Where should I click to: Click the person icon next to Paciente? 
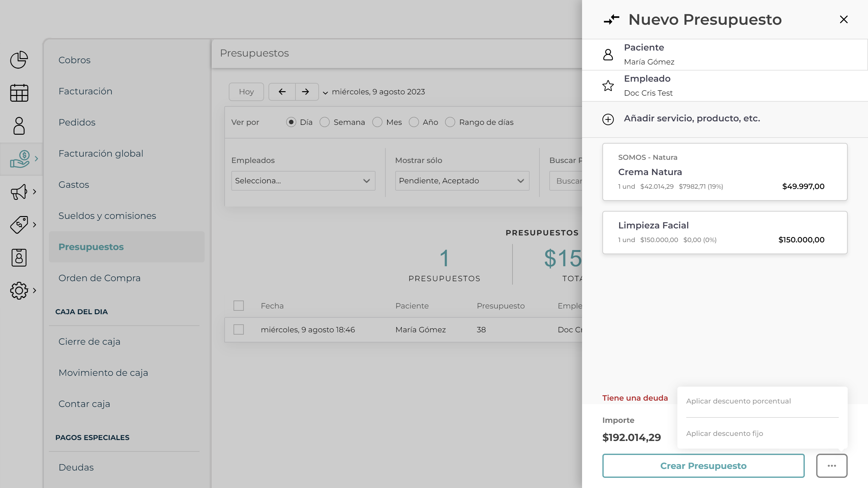click(608, 55)
